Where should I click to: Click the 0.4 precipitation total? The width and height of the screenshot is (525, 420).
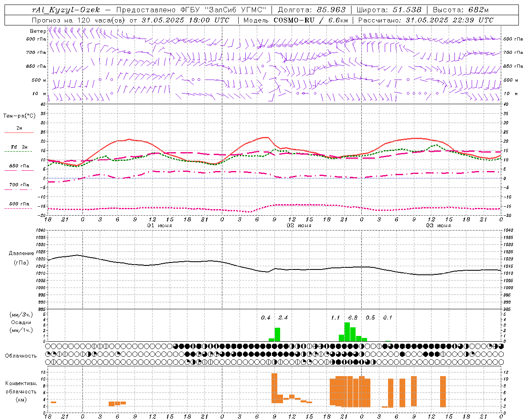(x=266, y=318)
